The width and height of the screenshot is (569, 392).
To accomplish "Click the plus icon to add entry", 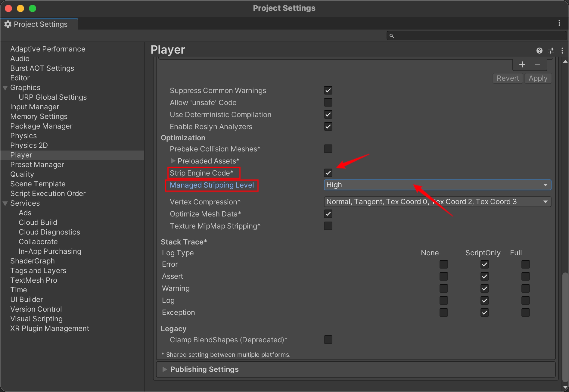I will point(522,64).
